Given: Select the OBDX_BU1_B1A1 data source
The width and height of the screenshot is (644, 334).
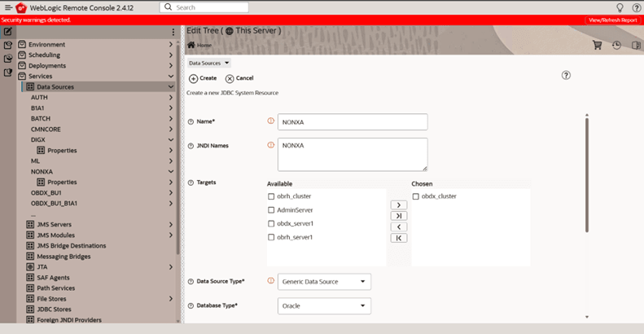Looking at the screenshot, I should click(x=54, y=204).
